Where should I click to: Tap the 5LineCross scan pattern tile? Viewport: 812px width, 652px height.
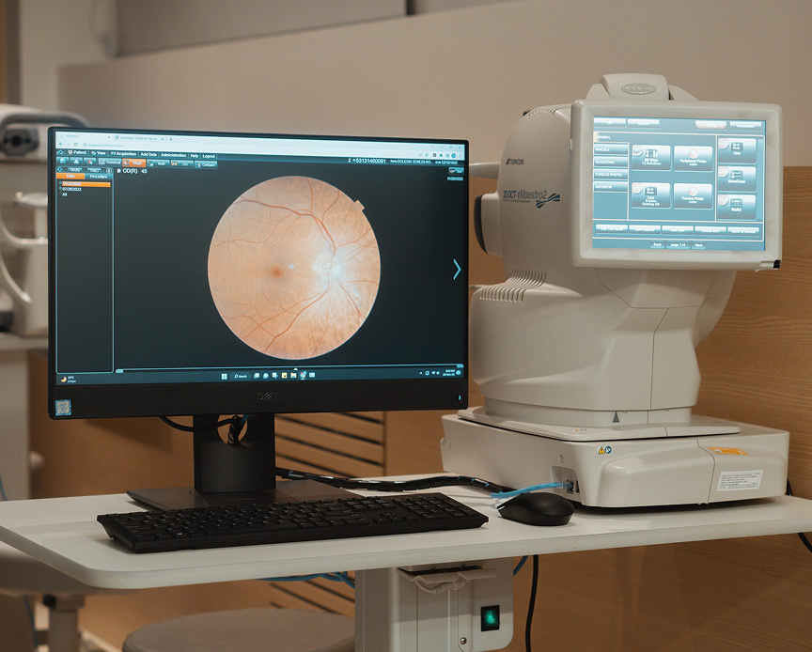[x=736, y=178]
